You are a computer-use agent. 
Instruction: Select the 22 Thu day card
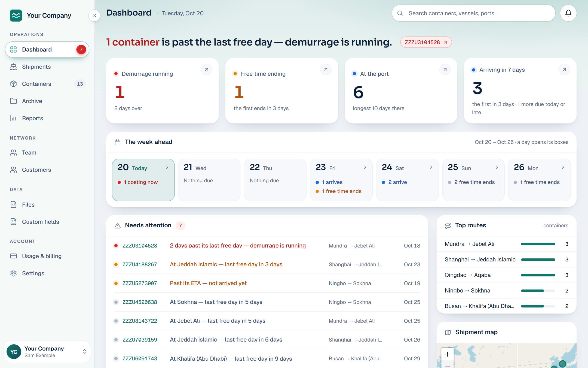tap(275, 180)
